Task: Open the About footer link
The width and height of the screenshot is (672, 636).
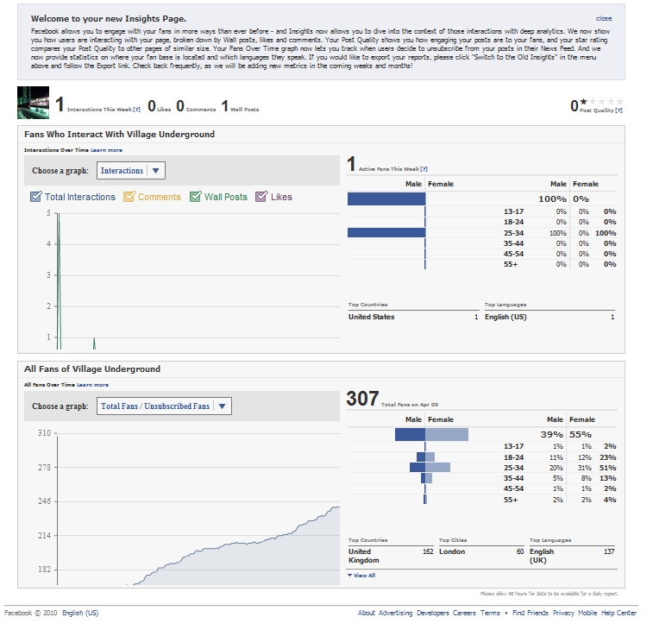Action: click(x=367, y=613)
